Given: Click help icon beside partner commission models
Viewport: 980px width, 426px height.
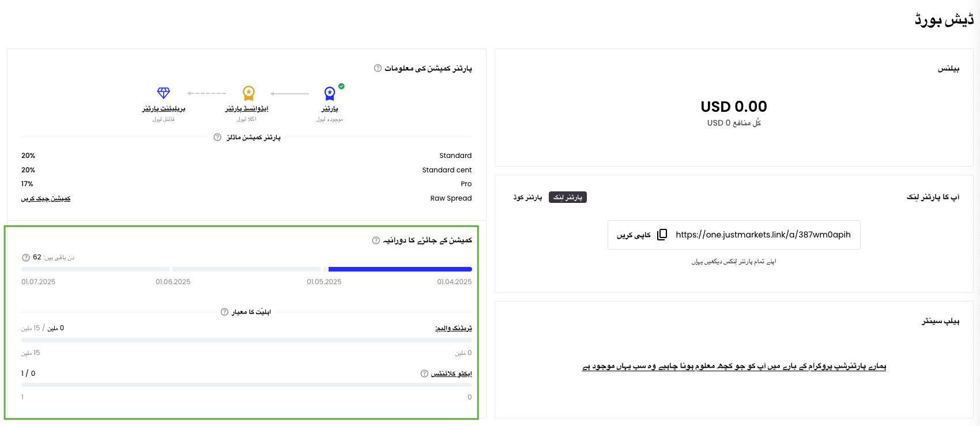Looking at the screenshot, I should click(217, 137).
